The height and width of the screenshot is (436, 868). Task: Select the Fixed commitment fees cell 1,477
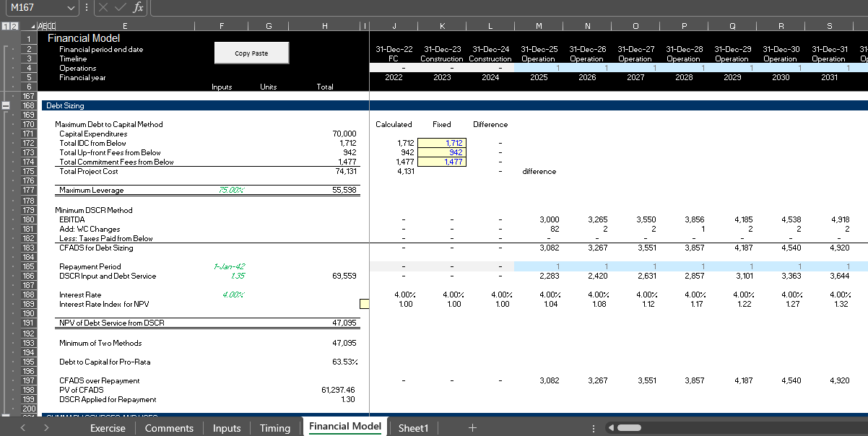442,162
